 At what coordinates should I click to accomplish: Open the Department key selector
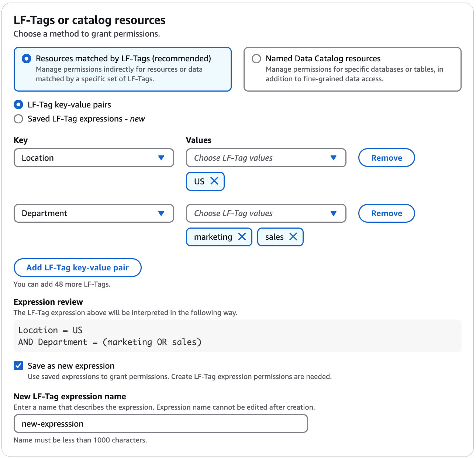pyautogui.click(x=93, y=213)
